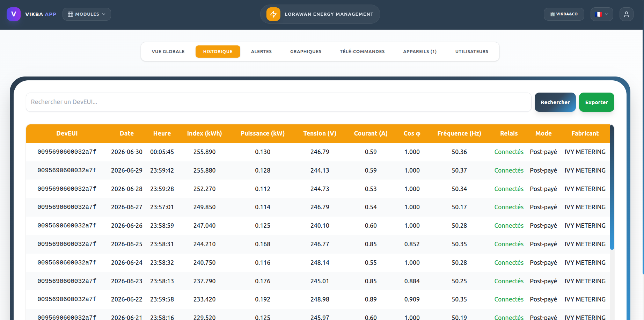
Task: Click the power value 0.168
Action: [x=263, y=244]
